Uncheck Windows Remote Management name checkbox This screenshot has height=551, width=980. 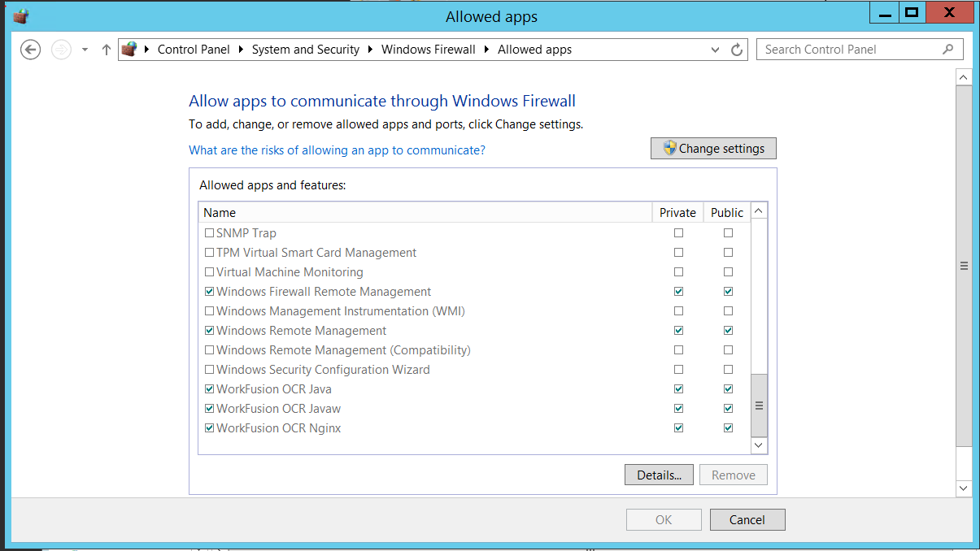tap(210, 331)
